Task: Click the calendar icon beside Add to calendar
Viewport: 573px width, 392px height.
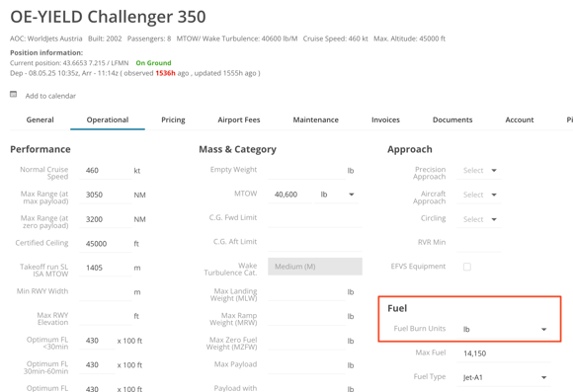Action: point(14,94)
